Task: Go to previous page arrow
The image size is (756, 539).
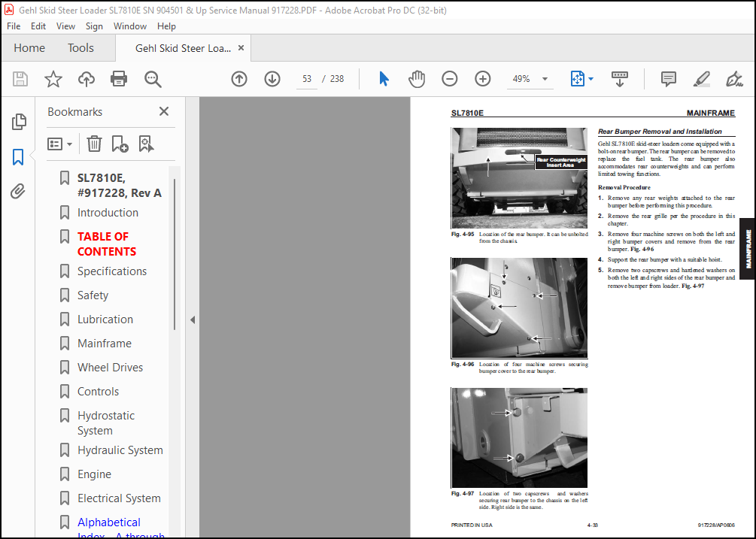Action: pyautogui.click(x=239, y=78)
